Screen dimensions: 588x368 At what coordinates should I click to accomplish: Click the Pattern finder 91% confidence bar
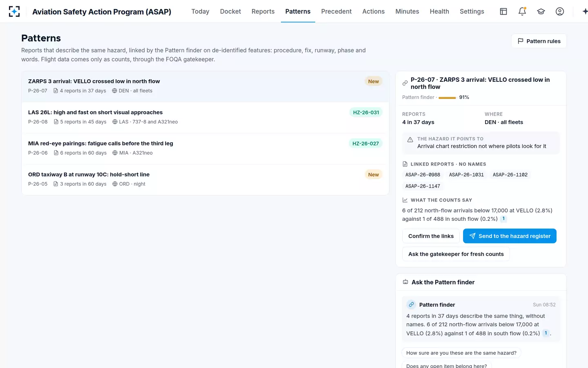447,98
